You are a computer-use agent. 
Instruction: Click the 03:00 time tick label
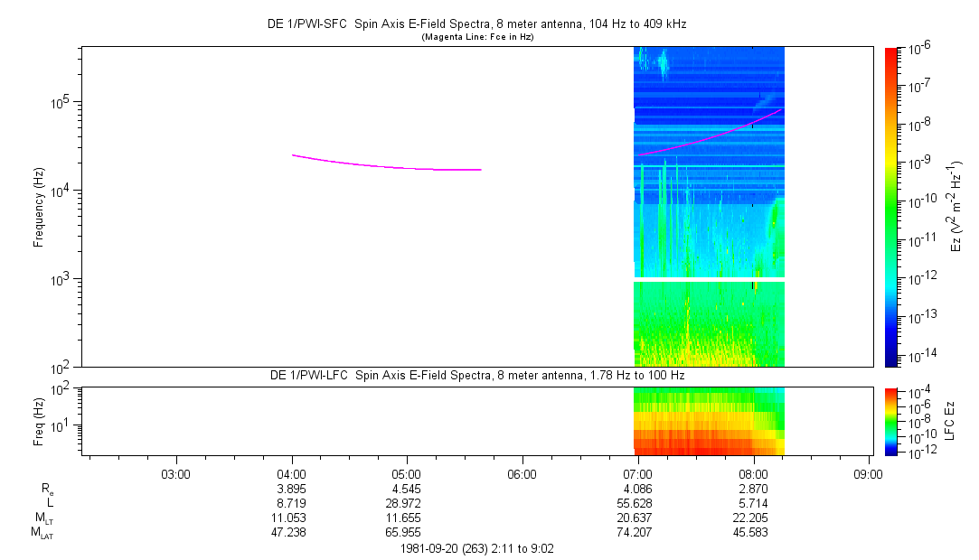click(175, 472)
